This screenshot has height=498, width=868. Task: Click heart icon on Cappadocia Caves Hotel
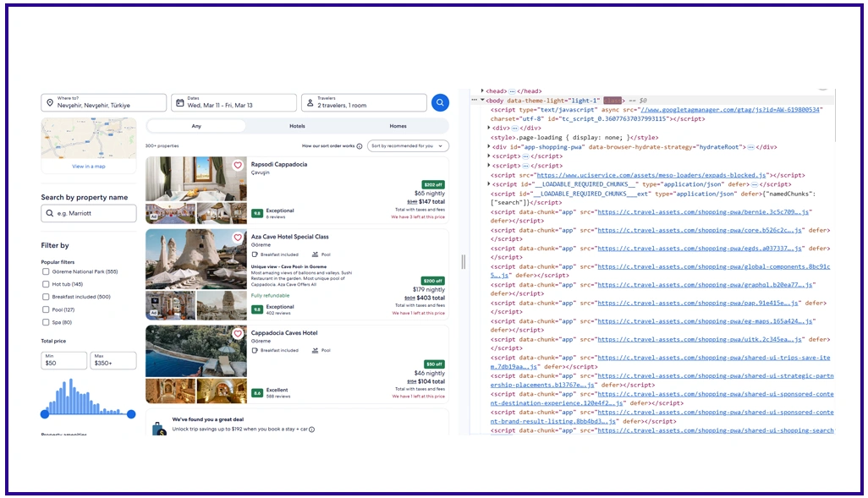pyautogui.click(x=238, y=334)
